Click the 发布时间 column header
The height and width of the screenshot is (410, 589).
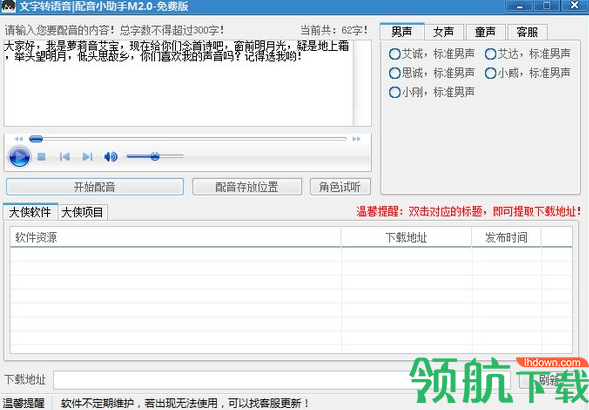click(506, 237)
